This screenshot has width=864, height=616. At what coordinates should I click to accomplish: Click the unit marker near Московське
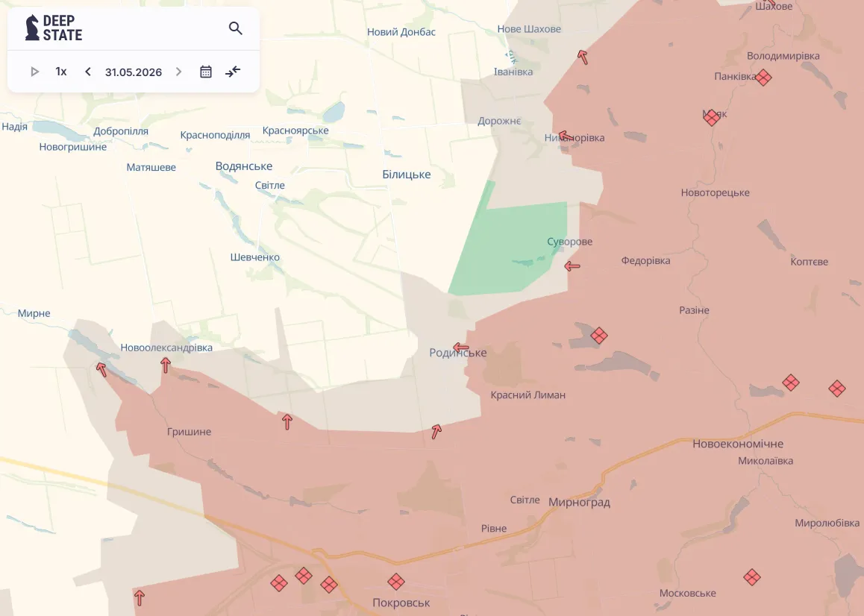coord(752,577)
